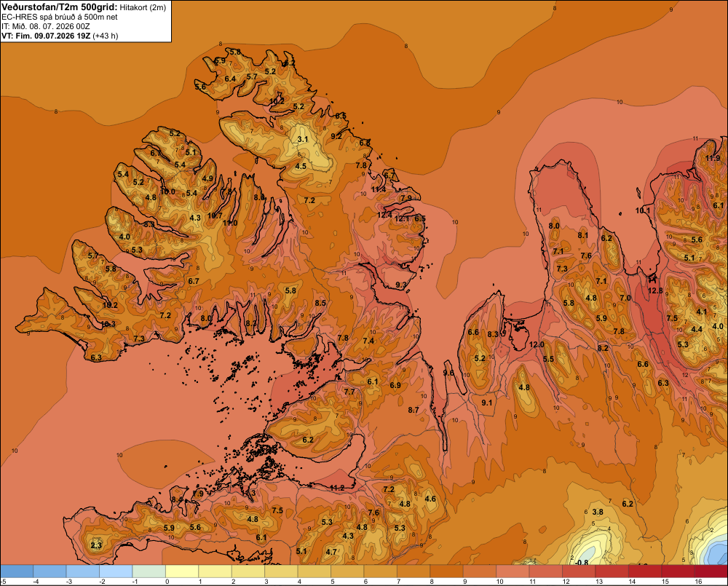
Task: Select the 12.8 temperature value label
Action: pos(655,290)
